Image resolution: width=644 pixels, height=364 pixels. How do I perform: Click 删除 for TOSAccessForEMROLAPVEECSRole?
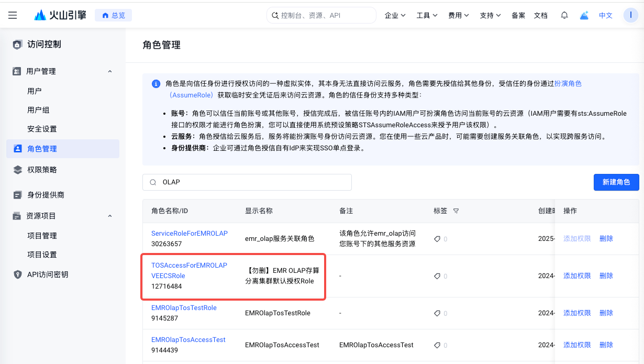(606, 275)
